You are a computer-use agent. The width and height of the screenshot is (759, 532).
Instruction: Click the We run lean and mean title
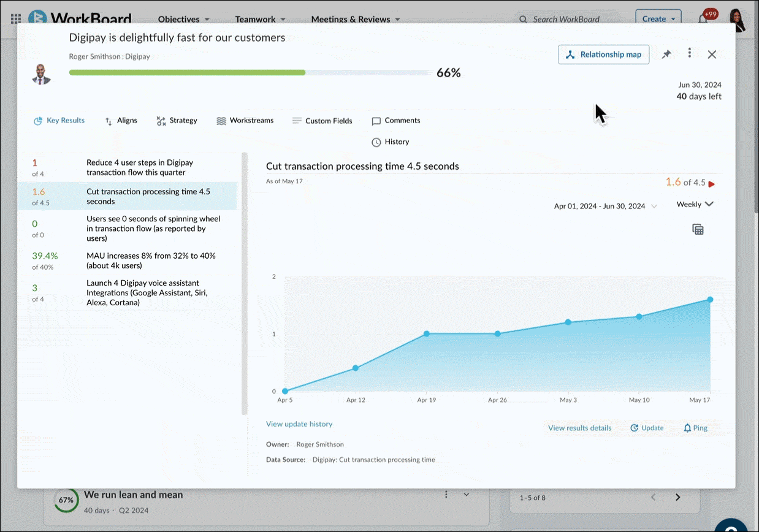(x=134, y=495)
